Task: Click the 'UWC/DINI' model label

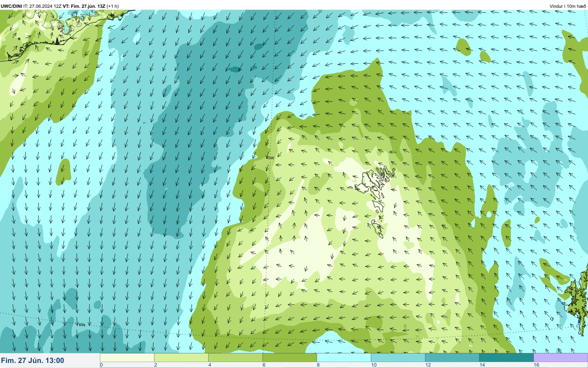Action: [x=11, y=6]
